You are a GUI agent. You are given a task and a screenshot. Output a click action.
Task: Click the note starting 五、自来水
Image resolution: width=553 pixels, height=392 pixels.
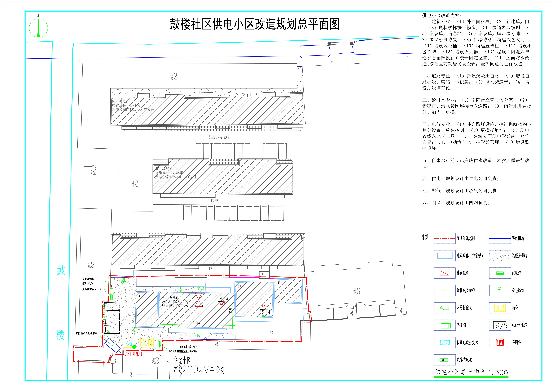(476, 163)
